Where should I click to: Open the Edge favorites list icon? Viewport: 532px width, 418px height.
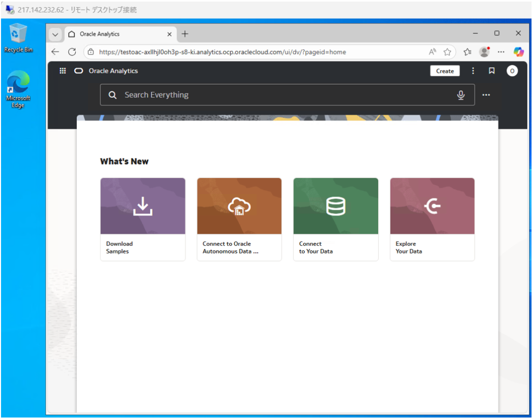467,52
